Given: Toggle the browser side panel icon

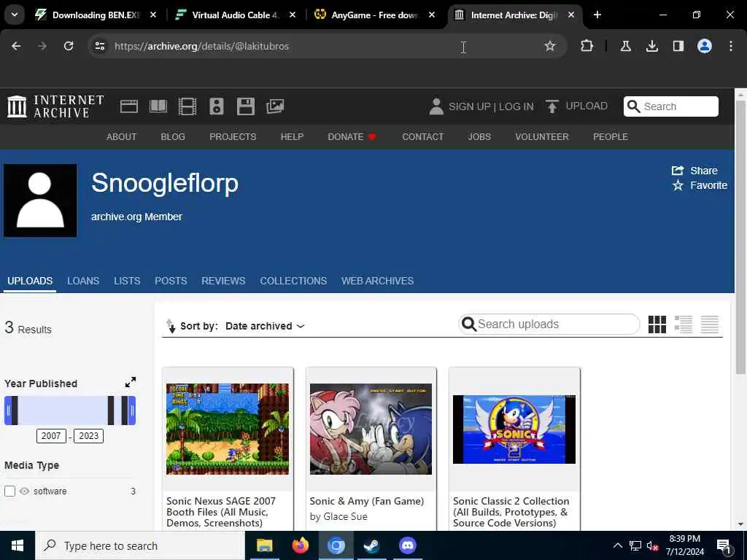Looking at the screenshot, I should (678, 46).
